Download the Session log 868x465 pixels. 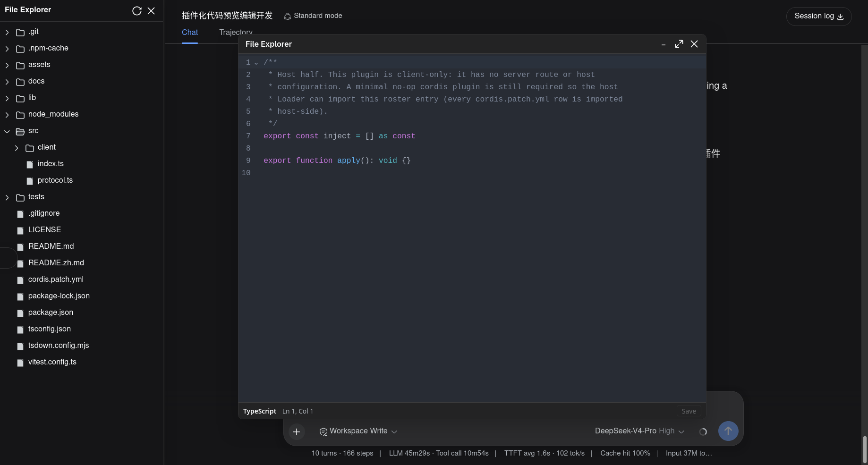(819, 16)
